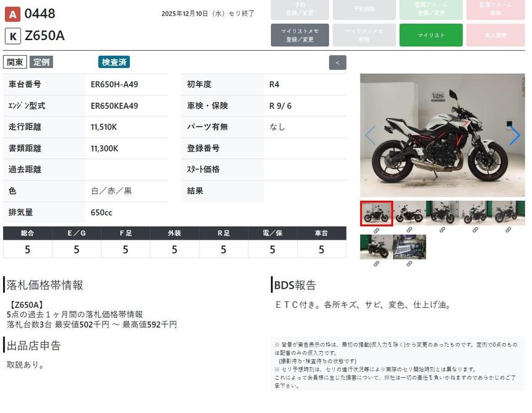Click the link icon under the second thumbnail

click(x=409, y=230)
